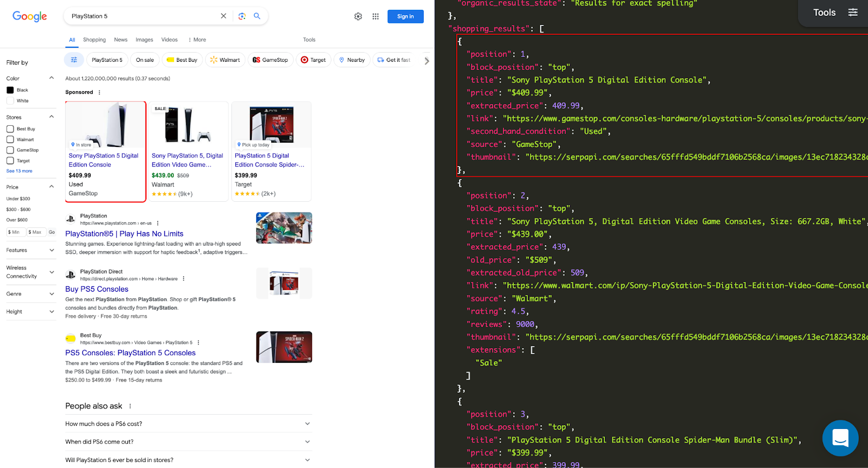The width and height of the screenshot is (868, 468).
Task: Click the price Go button
Action: coord(52,232)
